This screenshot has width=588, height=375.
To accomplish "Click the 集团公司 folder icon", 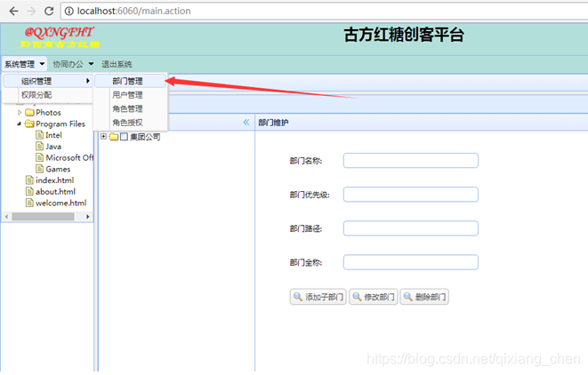I will click(114, 137).
